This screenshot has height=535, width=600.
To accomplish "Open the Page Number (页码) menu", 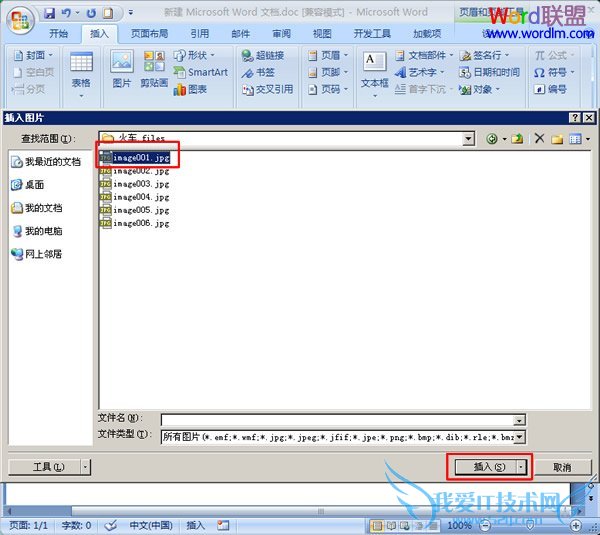I will click(x=328, y=90).
